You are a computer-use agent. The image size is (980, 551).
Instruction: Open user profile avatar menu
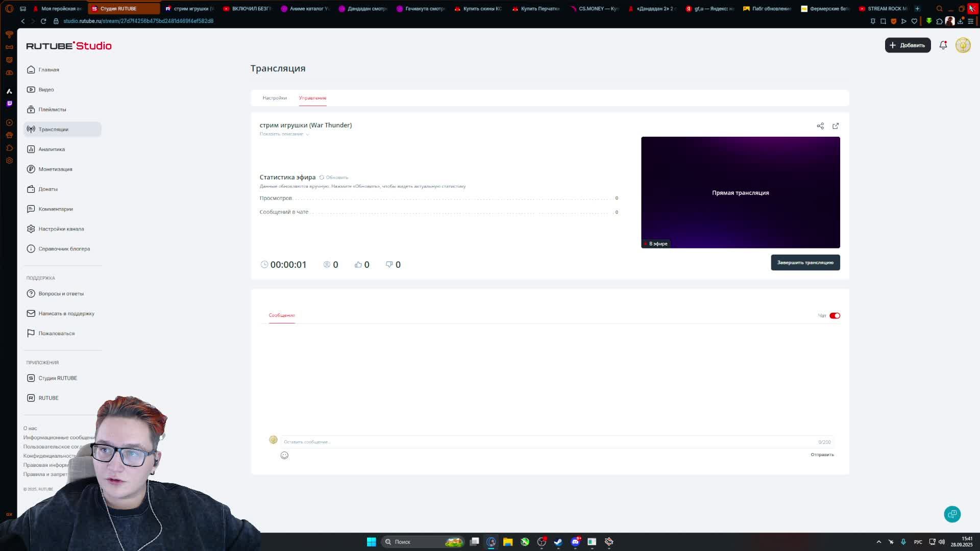[963, 45]
